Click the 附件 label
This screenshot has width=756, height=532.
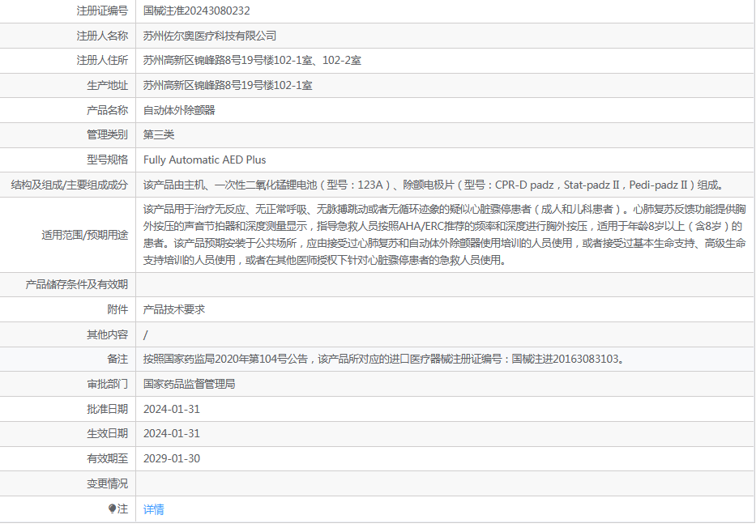point(117,309)
